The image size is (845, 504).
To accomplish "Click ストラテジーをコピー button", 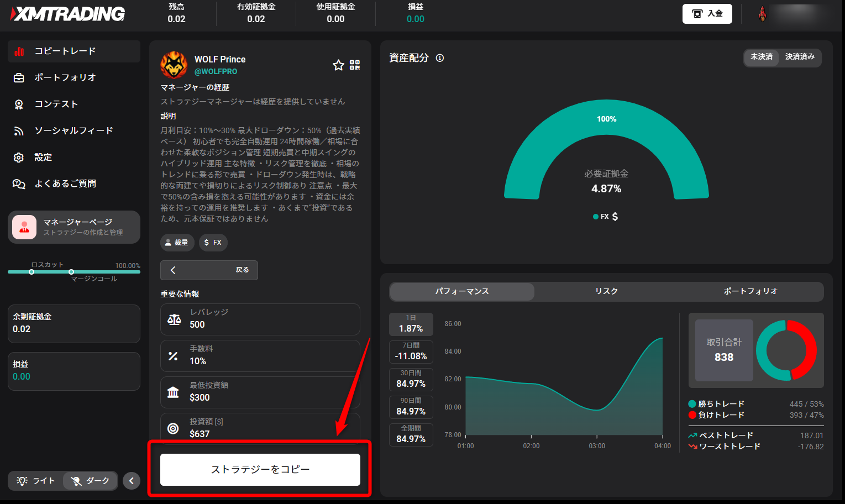I will point(260,470).
